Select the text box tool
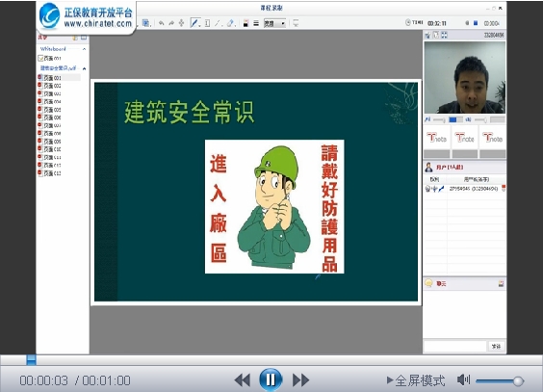This screenshot has height=392, width=543. pos(207,23)
